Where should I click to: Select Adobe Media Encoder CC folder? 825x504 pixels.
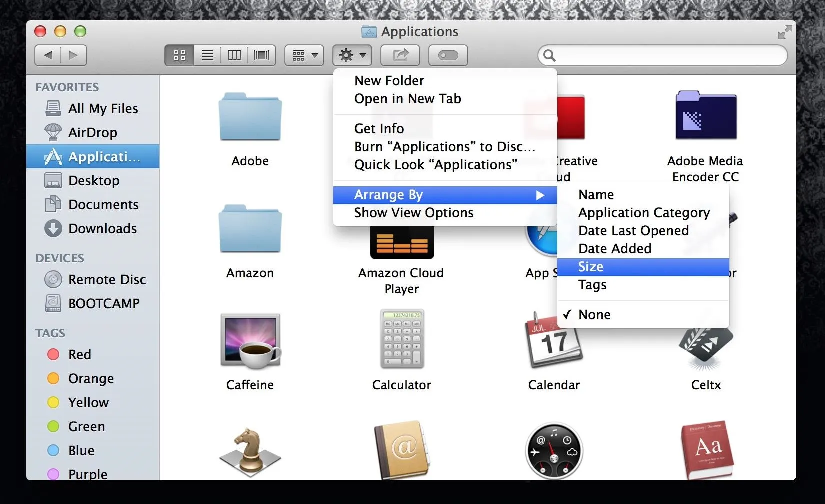coord(706,115)
